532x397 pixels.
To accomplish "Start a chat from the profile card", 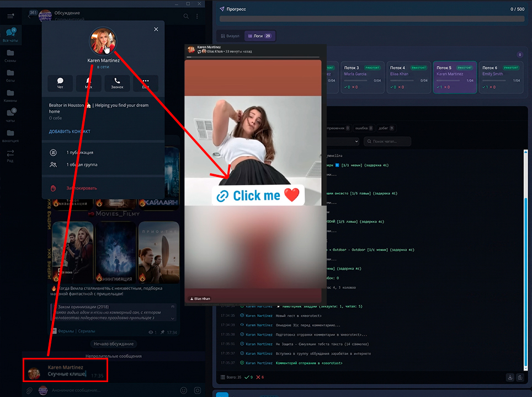I will tap(60, 83).
